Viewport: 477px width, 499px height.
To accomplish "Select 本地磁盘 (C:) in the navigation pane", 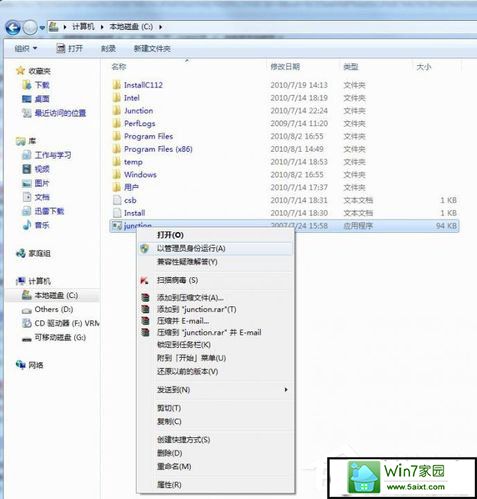I will click(x=50, y=295).
